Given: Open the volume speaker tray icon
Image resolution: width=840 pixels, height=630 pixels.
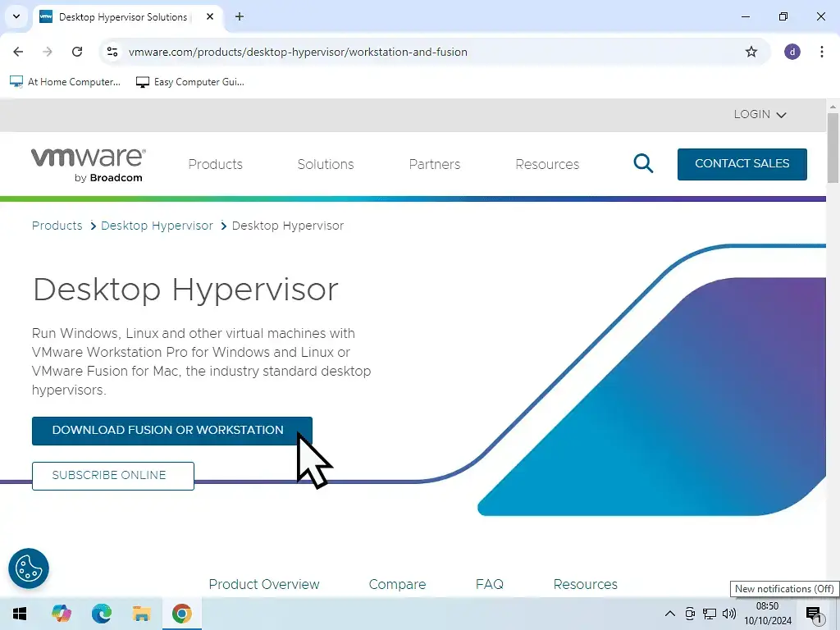Looking at the screenshot, I should (x=728, y=614).
